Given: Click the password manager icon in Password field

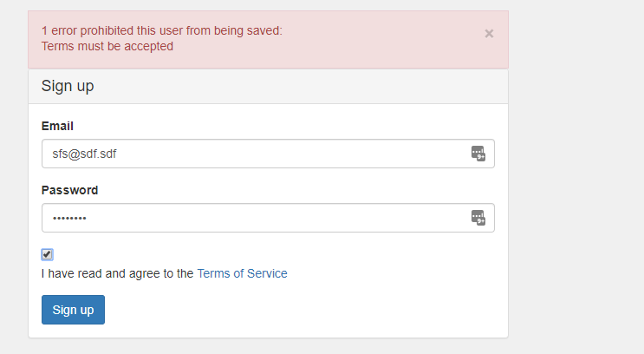Looking at the screenshot, I should pyautogui.click(x=478, y=218).
